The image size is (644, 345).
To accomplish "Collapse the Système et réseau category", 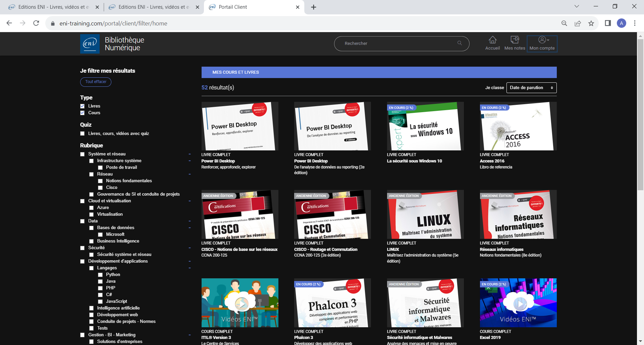I will pos(190,154).
